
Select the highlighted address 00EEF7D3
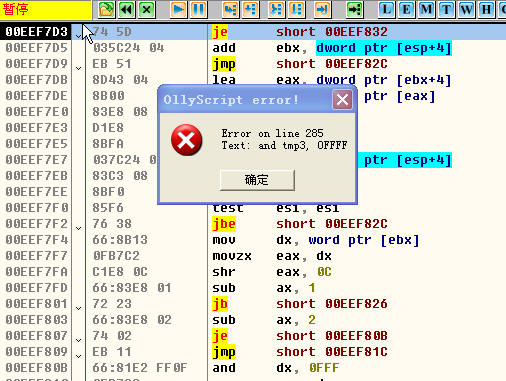pos(36,32)
